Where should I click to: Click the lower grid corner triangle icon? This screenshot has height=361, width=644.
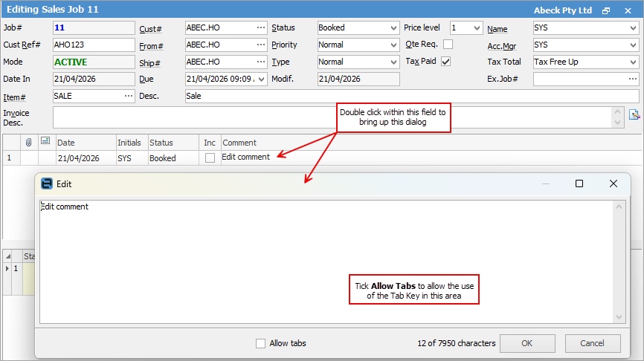click(x=7, y=256)
